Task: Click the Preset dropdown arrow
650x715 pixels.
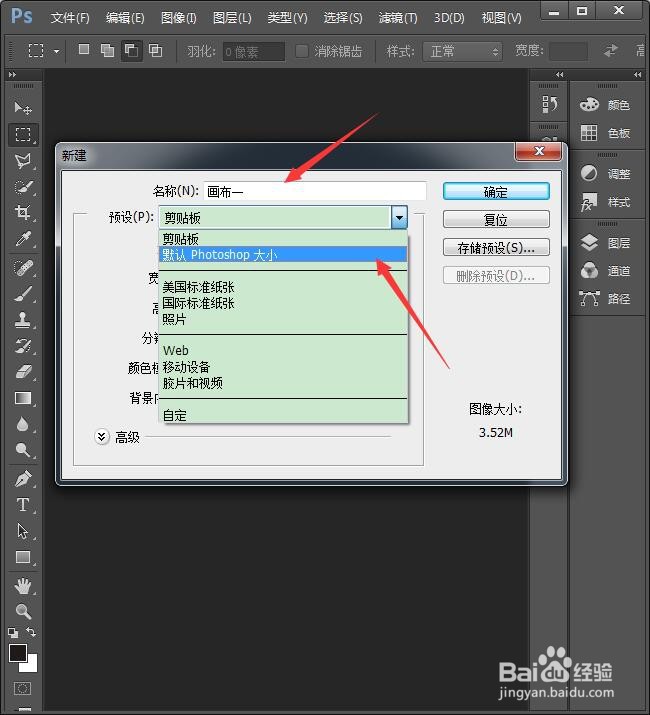Action: [x=399, y=218]
